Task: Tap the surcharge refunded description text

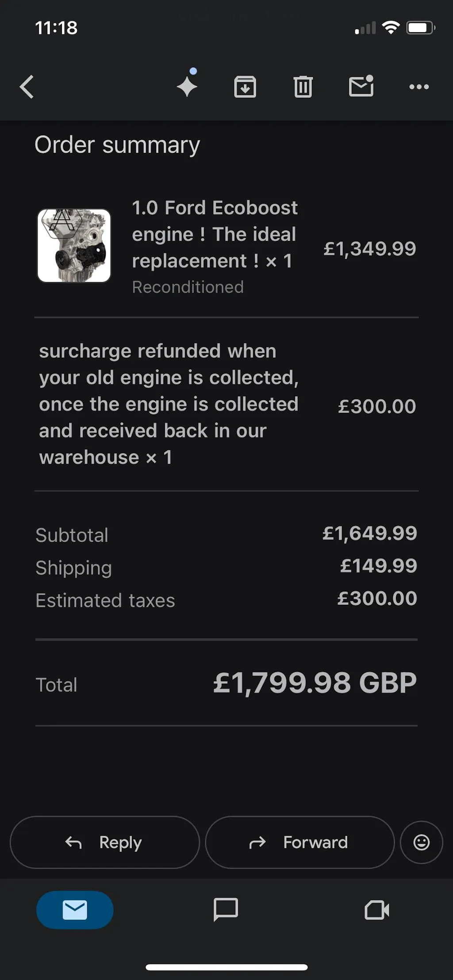Action: tap(169, 404)
